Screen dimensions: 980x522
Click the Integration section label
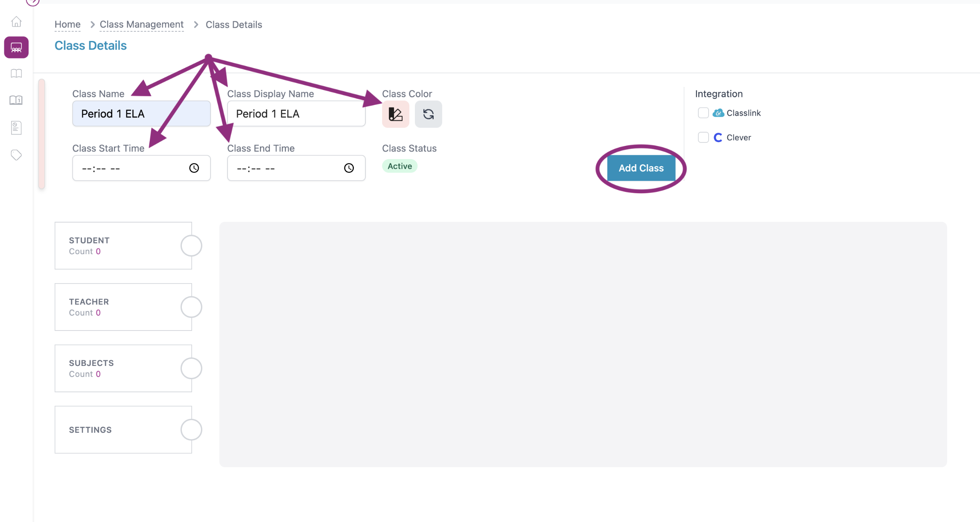(x=719, y=94)
